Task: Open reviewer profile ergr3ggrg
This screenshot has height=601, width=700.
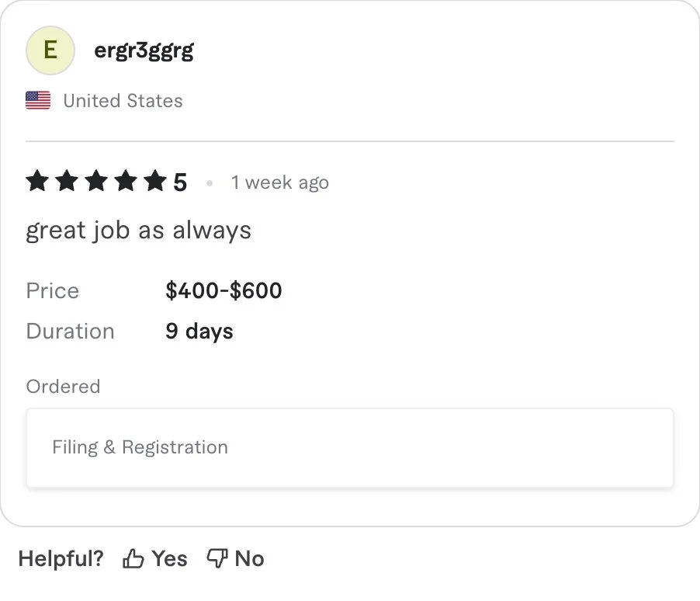Action: pos(144,51)
